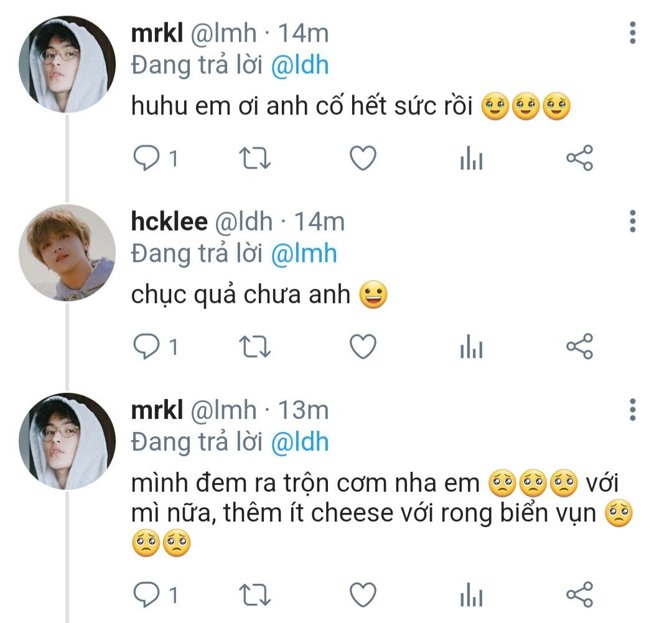The height and width of the screenshot is (623, 672).
Task: Reply to the "huhu em ơi" tweet
Action: (x=147, y=159)
